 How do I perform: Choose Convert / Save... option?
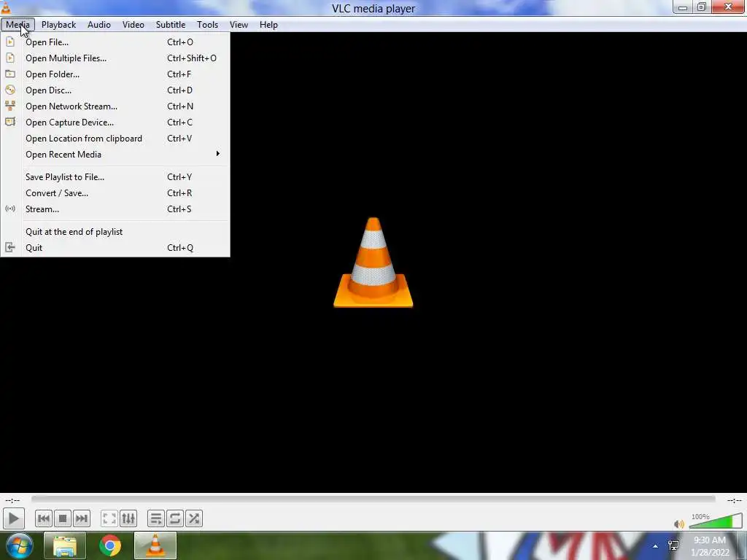point(115,192)
